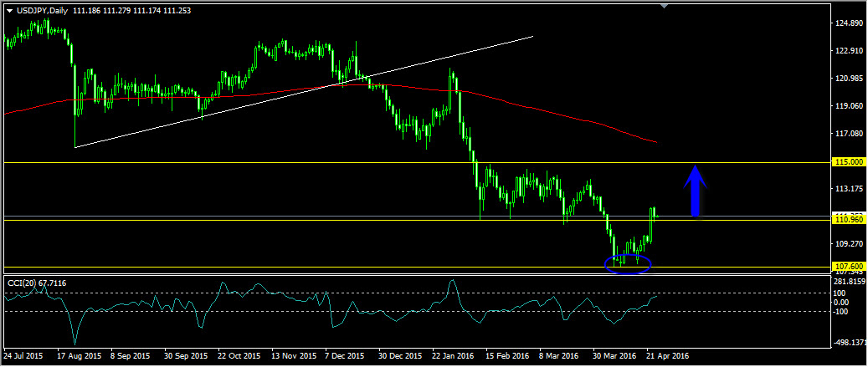Screen dimensions: 868x367
Task: Click the 8 Sep 2015 date label
Action: tap(131, 356)
